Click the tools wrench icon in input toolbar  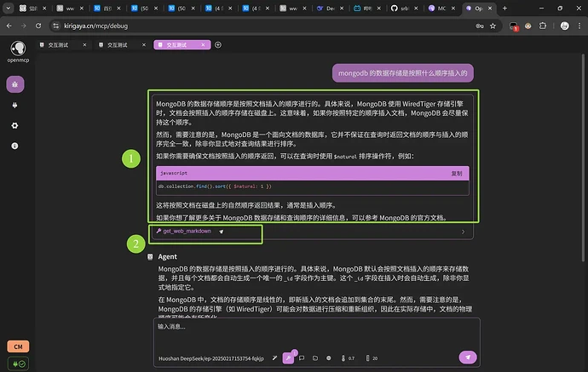point(288,358)
